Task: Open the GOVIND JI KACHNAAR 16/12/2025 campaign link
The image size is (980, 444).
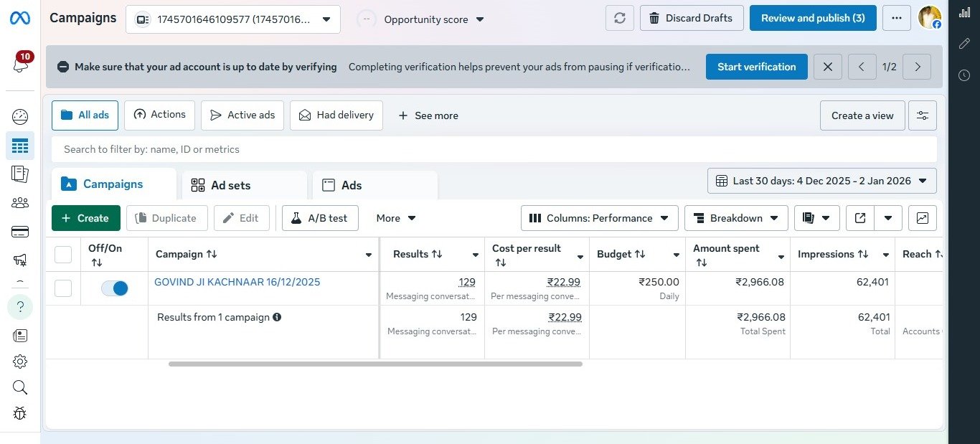Action: click(x=237, y=282)
